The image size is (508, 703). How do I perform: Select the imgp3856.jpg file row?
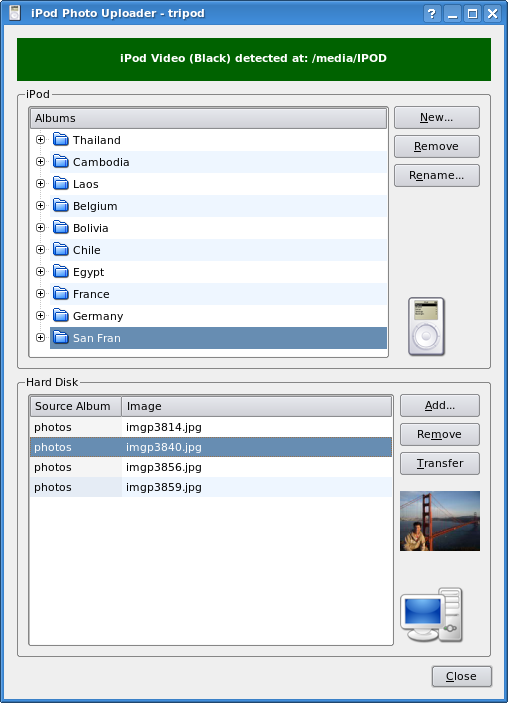point(211,467)
